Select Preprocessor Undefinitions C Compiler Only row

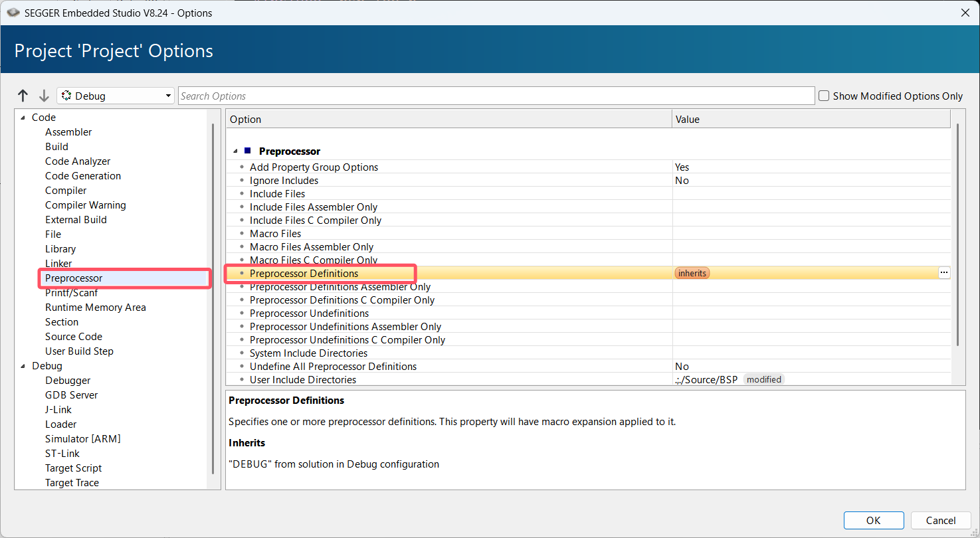point(588,340)
